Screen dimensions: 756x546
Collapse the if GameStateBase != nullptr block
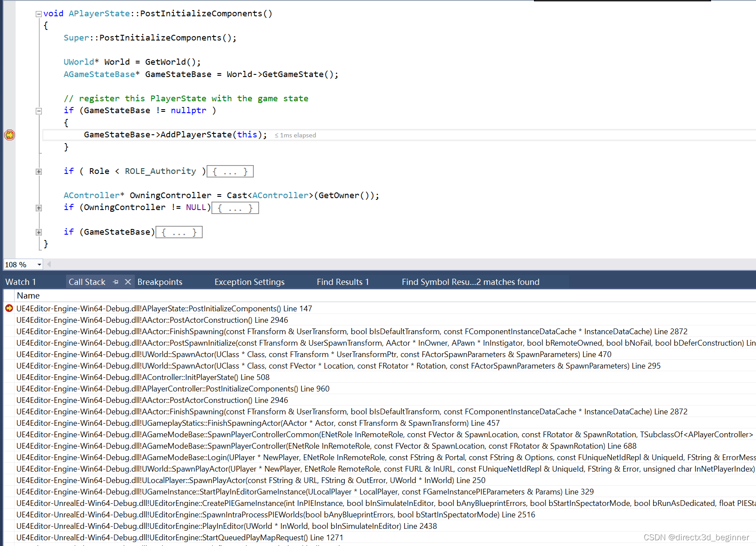click(39, 111)
